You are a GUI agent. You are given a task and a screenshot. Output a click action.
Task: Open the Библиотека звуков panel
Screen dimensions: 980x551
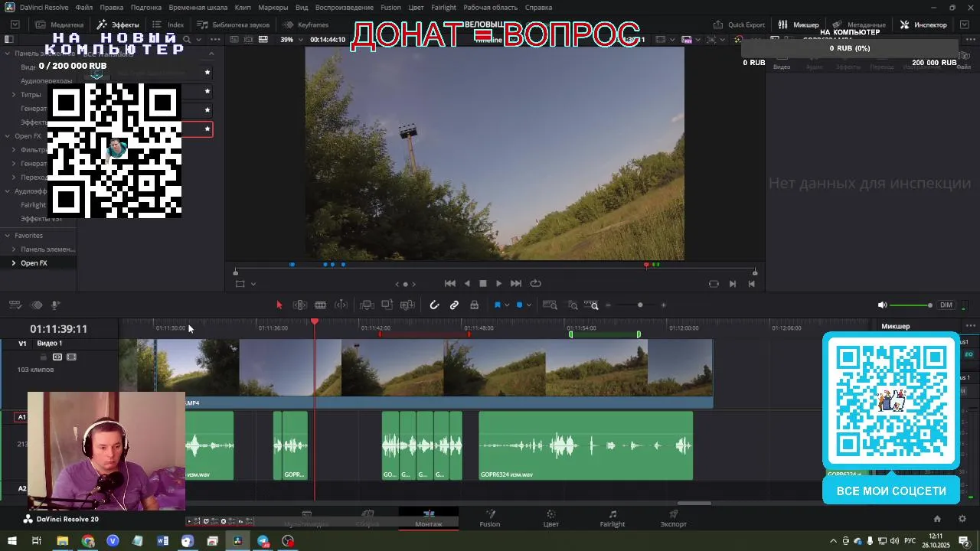point(234,24)
